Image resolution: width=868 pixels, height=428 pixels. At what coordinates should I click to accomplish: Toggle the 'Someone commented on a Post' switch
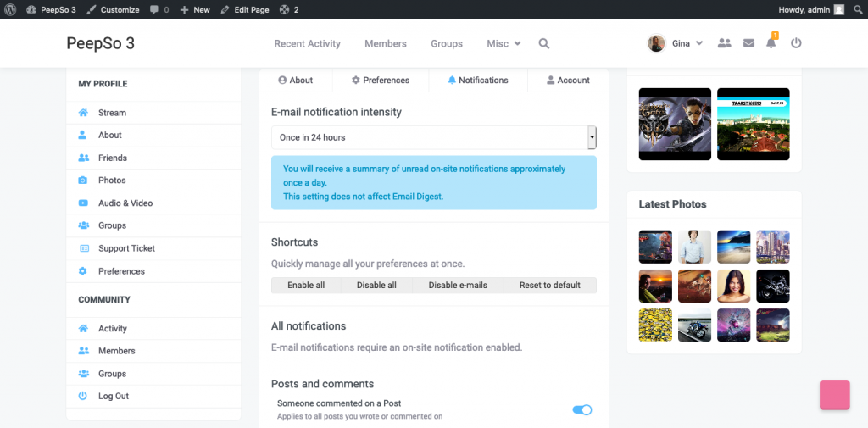pos(581,409)
